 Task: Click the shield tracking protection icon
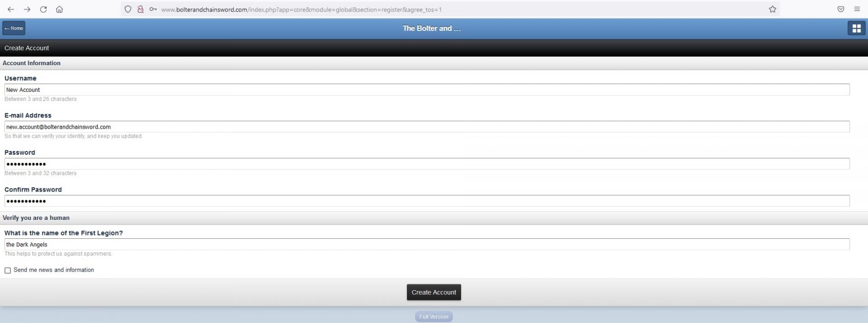click(x=128, y=9)
